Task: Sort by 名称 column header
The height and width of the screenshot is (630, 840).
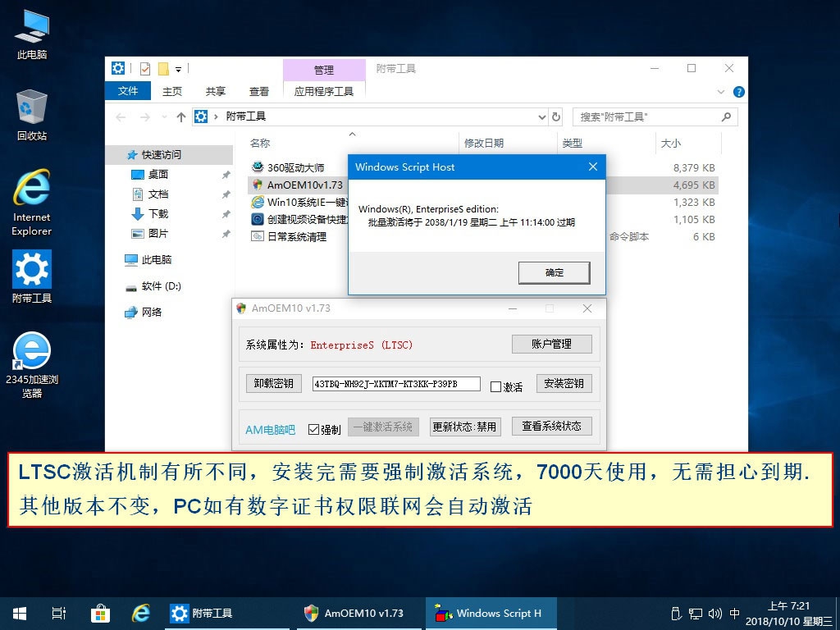Action: click(260, 143)
